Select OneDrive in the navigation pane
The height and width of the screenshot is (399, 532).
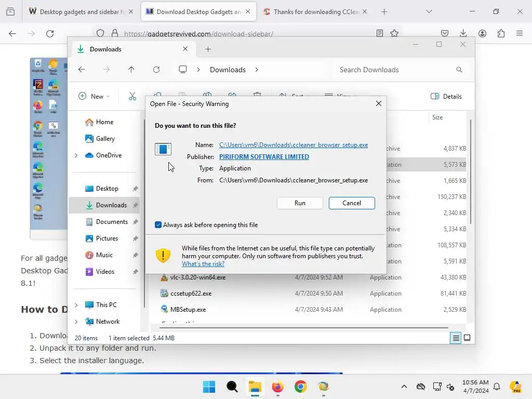pos(109,155)
